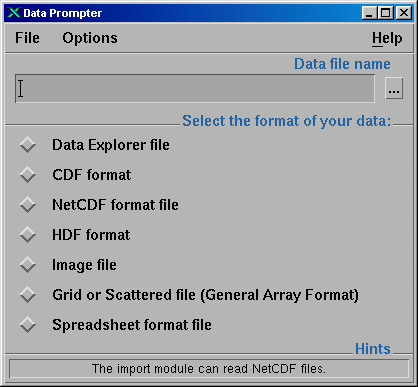Focus the Data file name text field

point(195,88)
